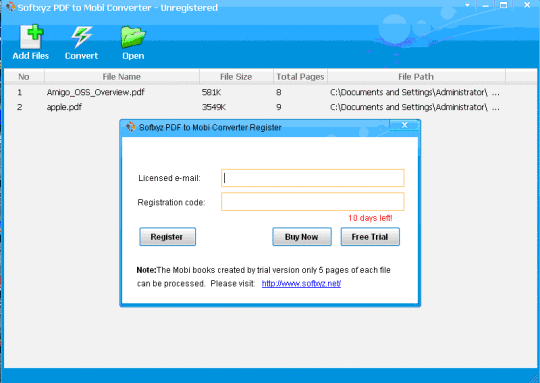The height and width of the screenshot is (383, 540).
Task: Sort by the Total Pages column header
Action: (300, 76)
